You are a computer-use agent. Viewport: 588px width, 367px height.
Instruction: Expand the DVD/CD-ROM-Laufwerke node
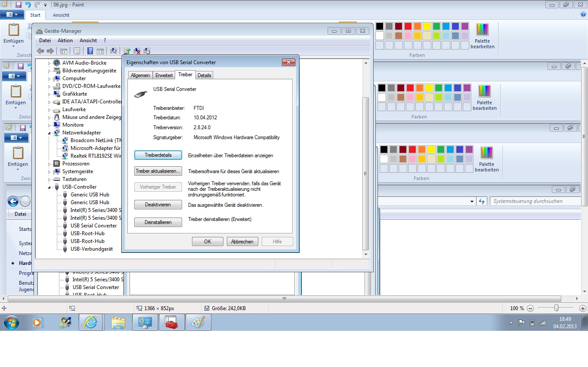tap(50, 86)
